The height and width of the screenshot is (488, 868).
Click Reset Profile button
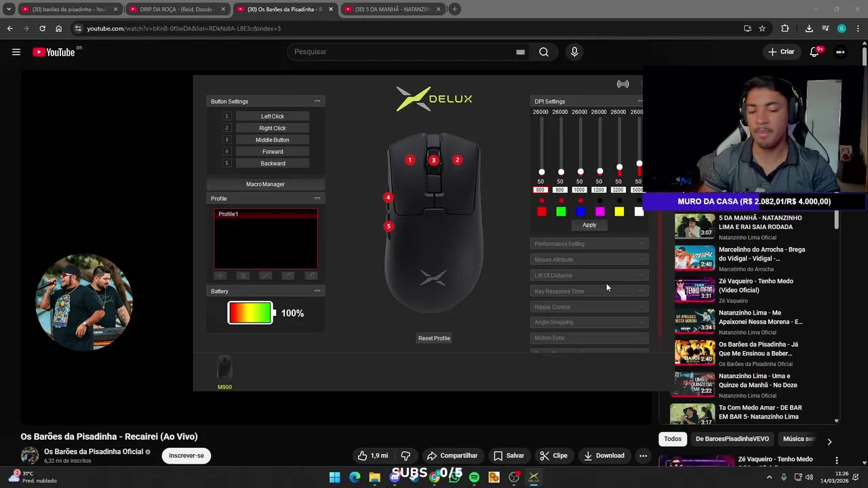pos(434,338)
